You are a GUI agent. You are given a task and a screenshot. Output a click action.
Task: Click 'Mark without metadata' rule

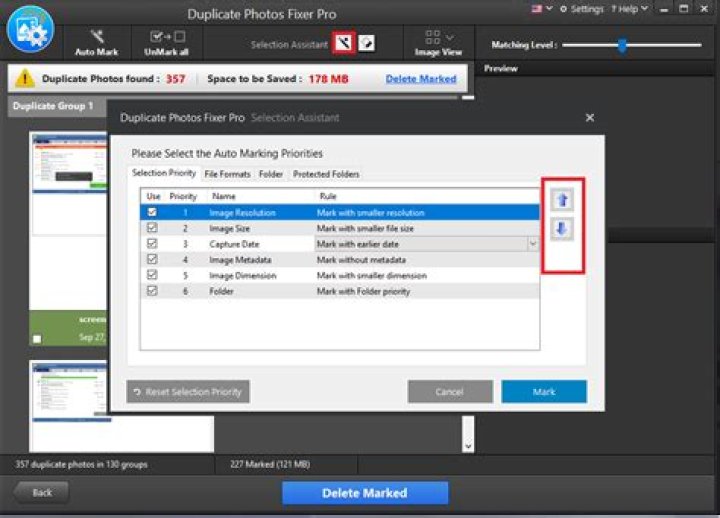361,259
